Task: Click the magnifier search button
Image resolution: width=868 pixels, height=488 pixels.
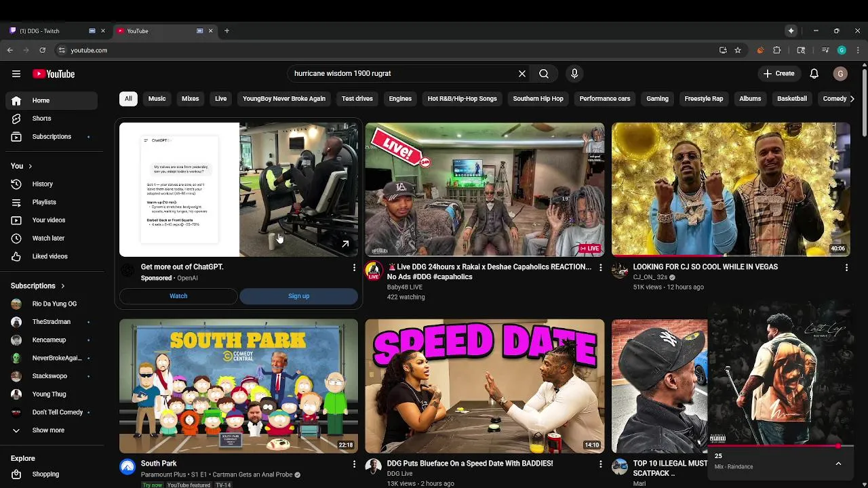Action: coord(544,74)
